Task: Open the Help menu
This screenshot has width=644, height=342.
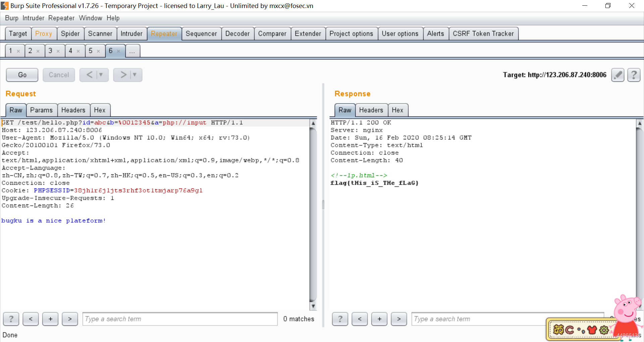Action: (113, 18)
